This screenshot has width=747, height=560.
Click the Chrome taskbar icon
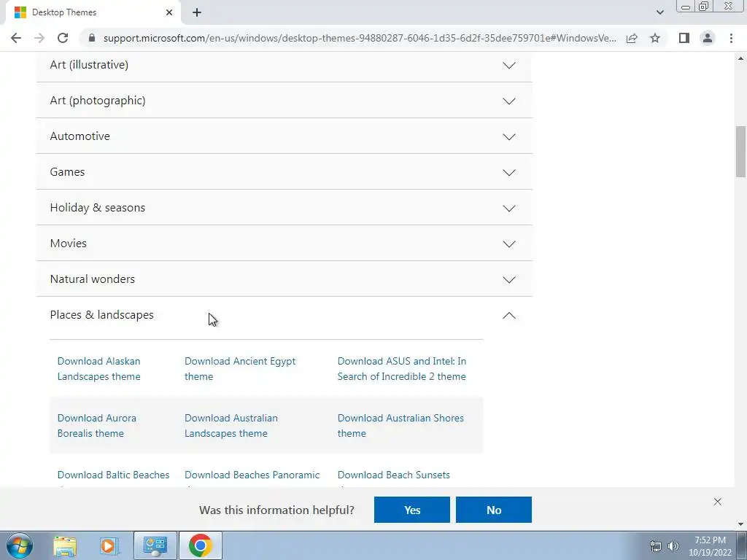coord(201,545)
